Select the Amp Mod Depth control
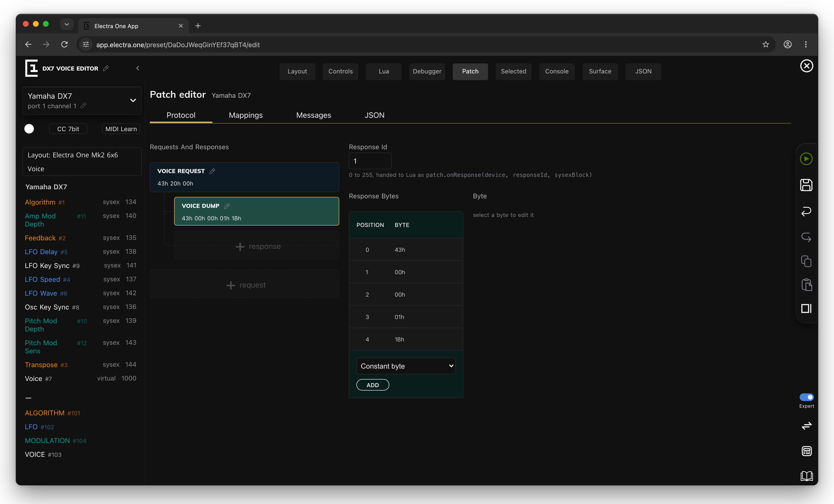The width and height of the screenshot is (834, 504). tap(81, 220)
